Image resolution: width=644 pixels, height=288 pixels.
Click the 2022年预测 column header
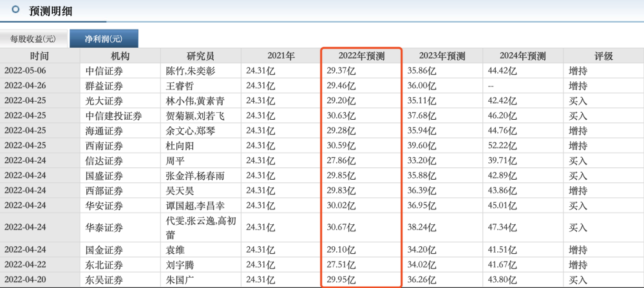(361, 56)
